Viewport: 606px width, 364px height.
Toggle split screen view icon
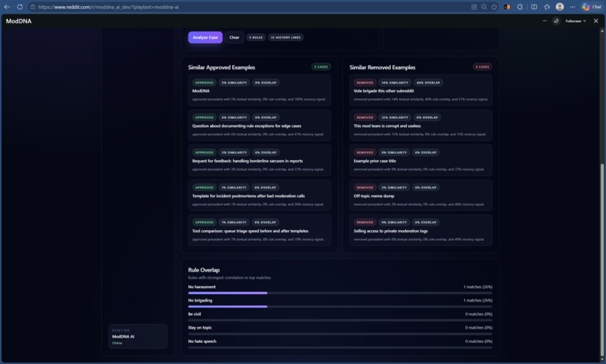click(534, 7)
